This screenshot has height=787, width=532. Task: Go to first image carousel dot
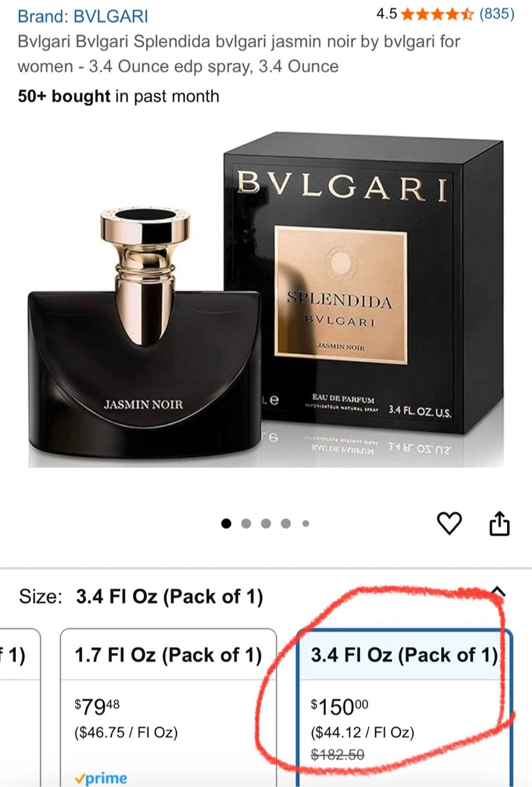226,524
